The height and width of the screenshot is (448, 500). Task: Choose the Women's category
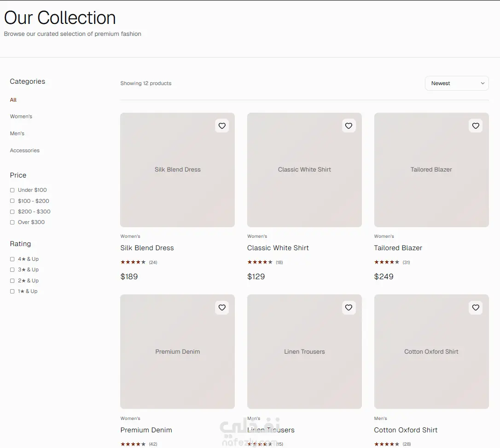coord(21,116)
